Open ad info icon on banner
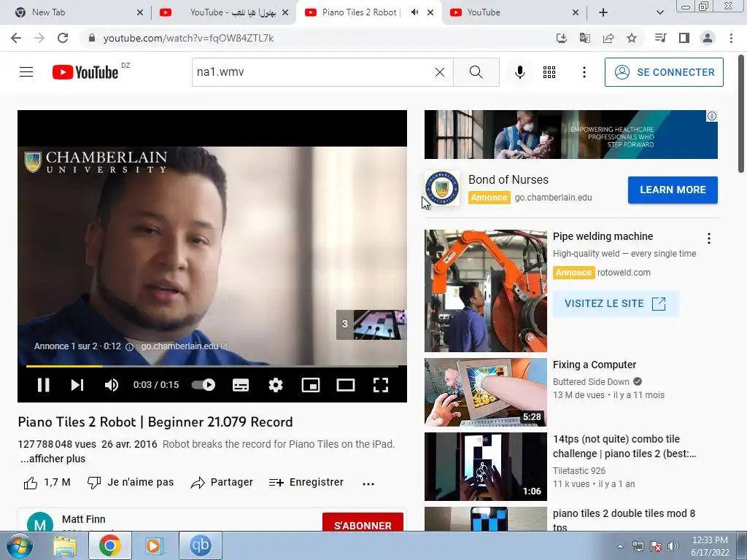The height and width of the screenshot is (560, 747). point(712,116)
